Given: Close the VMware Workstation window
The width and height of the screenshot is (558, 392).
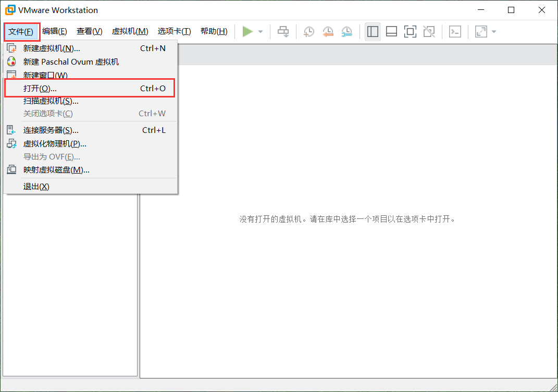Looking at the screenshot, I should (542, 10).
